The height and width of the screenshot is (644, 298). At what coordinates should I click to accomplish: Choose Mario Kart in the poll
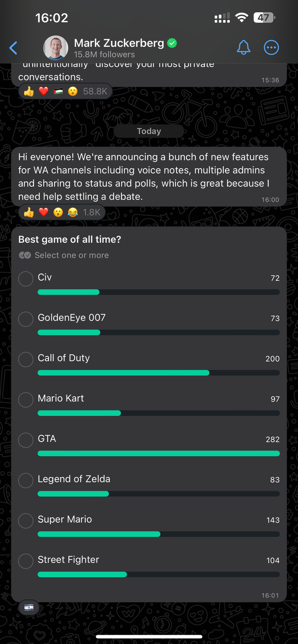click(x=26, y=399)
